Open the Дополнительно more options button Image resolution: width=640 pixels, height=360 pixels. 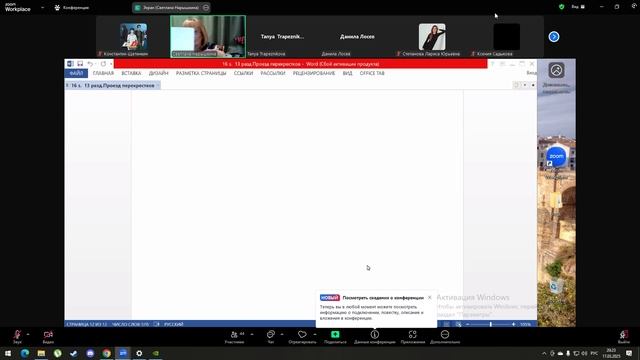coord(445,337)
